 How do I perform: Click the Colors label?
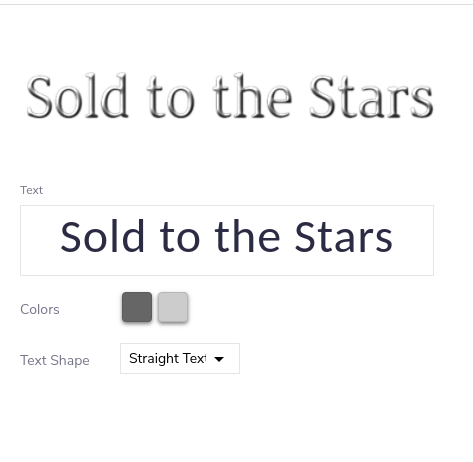[40, 309]
